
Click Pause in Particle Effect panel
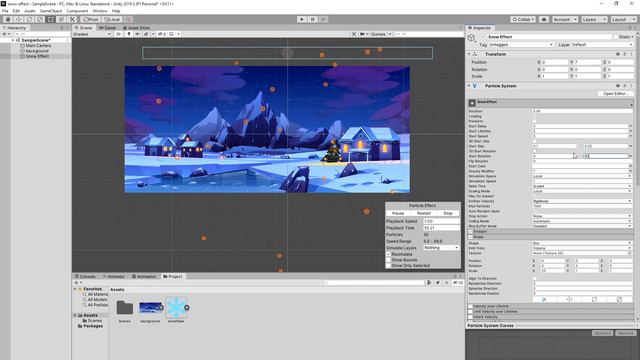point(398,213)
